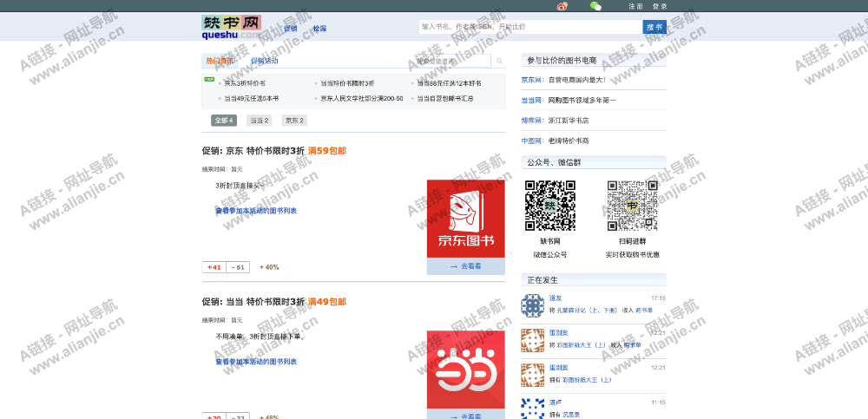Open 当当88元任选12本好书 news item
The width and height of the screenshot is (868, 419).
point(449,83)
